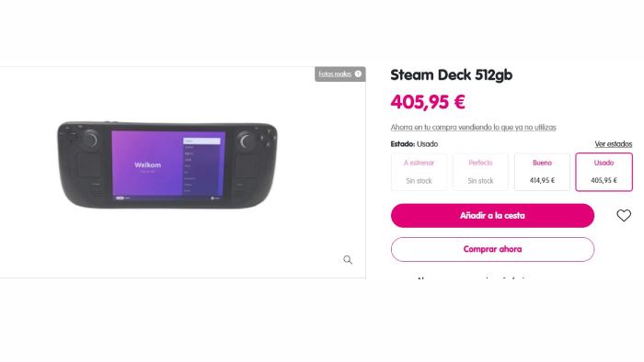644x362 pixels.
Task: Click the Welkom text on console screen
Action: pyautogui.click(x=147, y=165)
